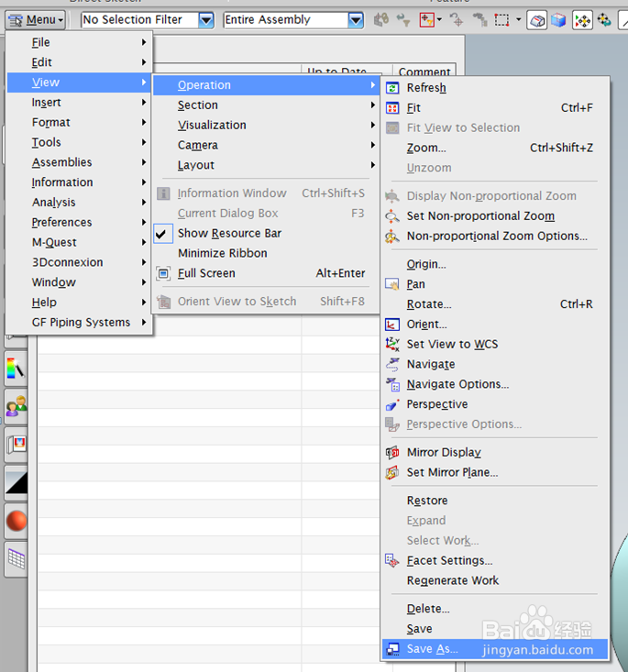
Task: Expand the M-Quest submenu
Action: click(80, 243)
